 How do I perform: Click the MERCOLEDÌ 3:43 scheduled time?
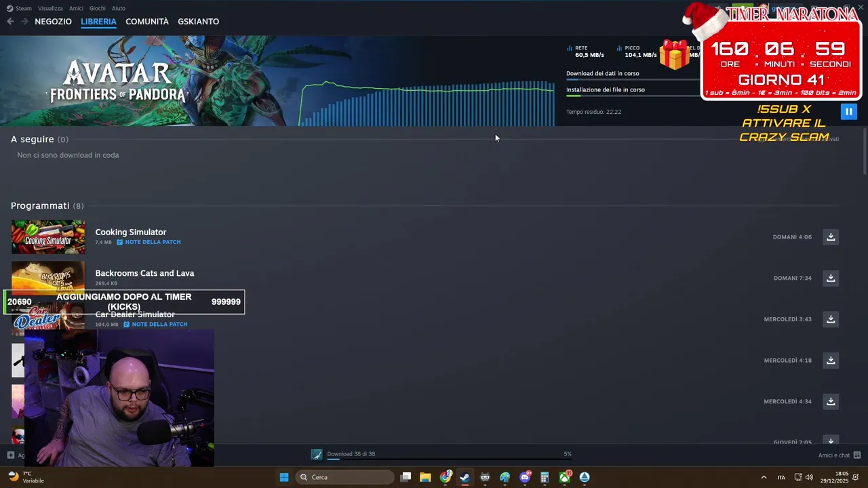tap(787, 319)
